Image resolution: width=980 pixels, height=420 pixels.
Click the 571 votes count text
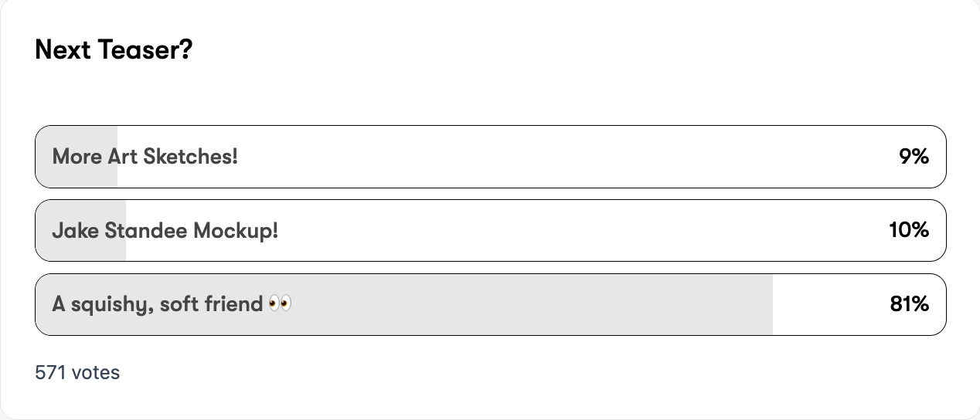coord(77,373)
